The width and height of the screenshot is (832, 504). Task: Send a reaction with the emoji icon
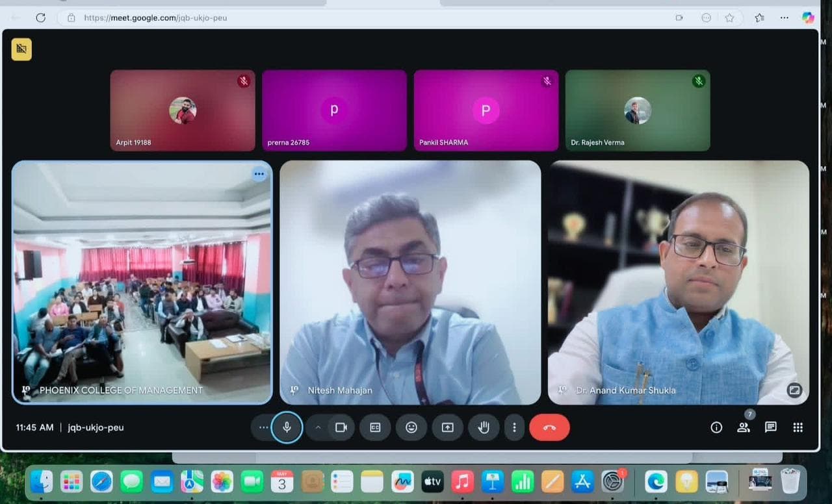(411, 427)
